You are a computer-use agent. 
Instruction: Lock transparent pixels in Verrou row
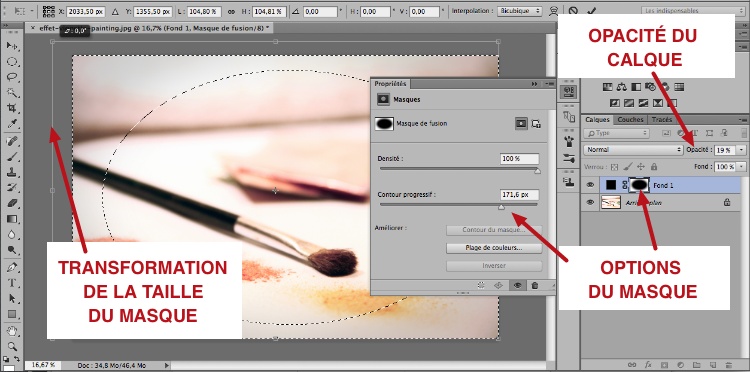pyautogui.click(x=615, y=167)
